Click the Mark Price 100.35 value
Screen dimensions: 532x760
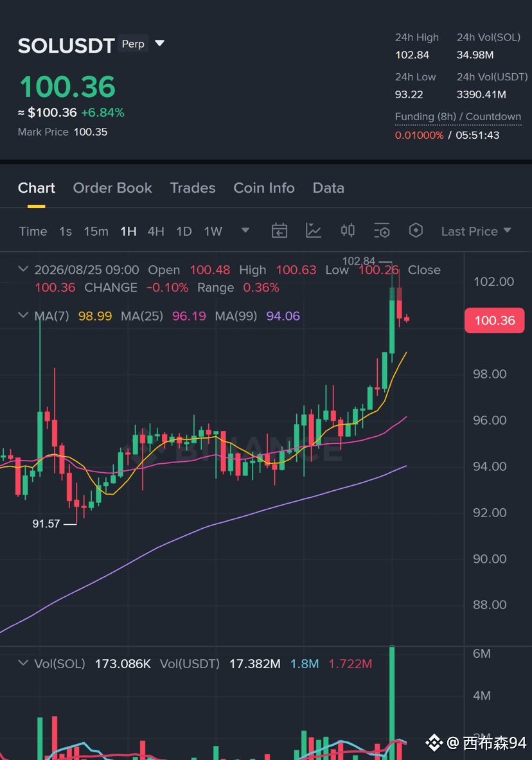click(x=90, y=132)
